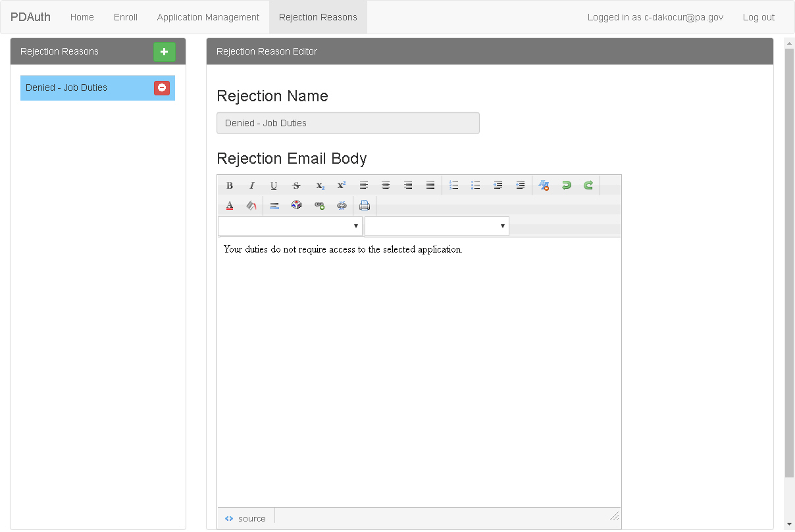Viewport: 795px width, 532px height.
Task: Delete the Denied - Job Duties reason
Action: click(162, 87)
